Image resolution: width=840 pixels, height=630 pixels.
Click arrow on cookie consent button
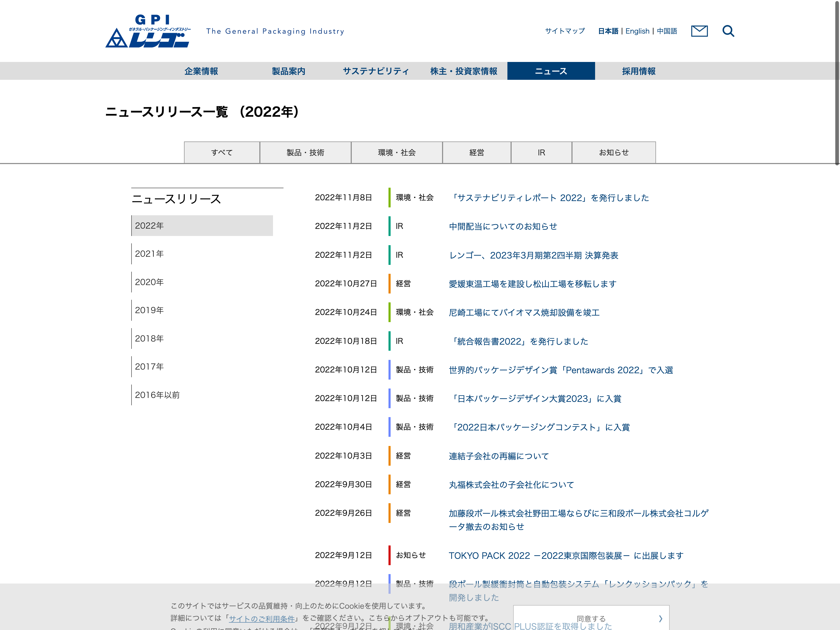click(660, 619)
